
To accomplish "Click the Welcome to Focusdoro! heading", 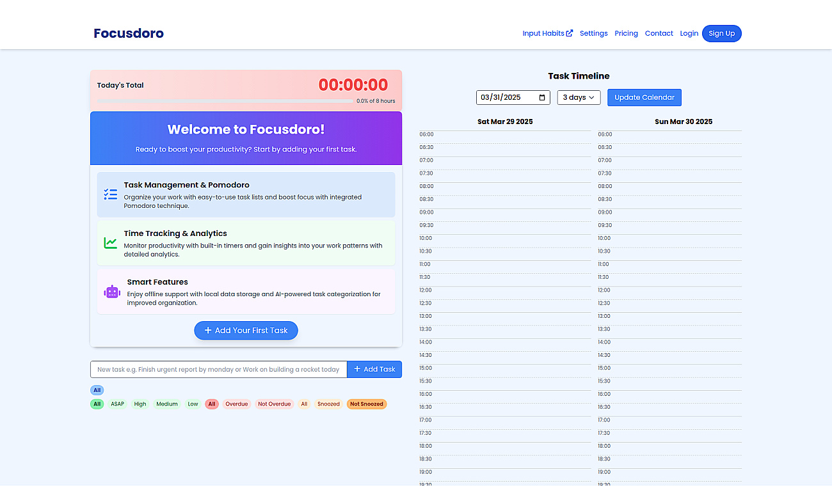I will pyautogui.click(x=246, y=129).
